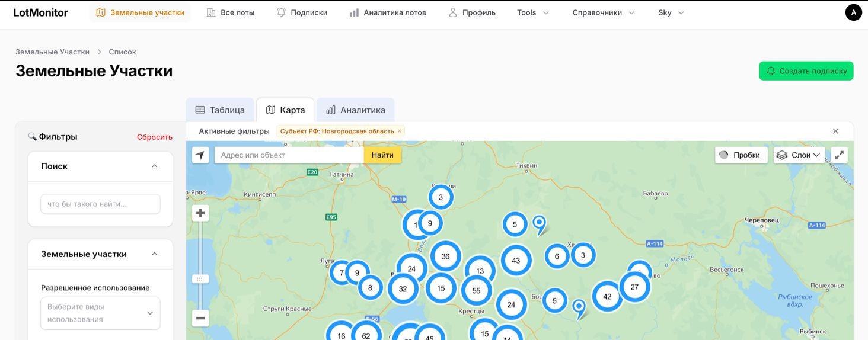Expand the Sky dropdown menu
The height and width of the screenshot is (340, 868).
[671, 12]
